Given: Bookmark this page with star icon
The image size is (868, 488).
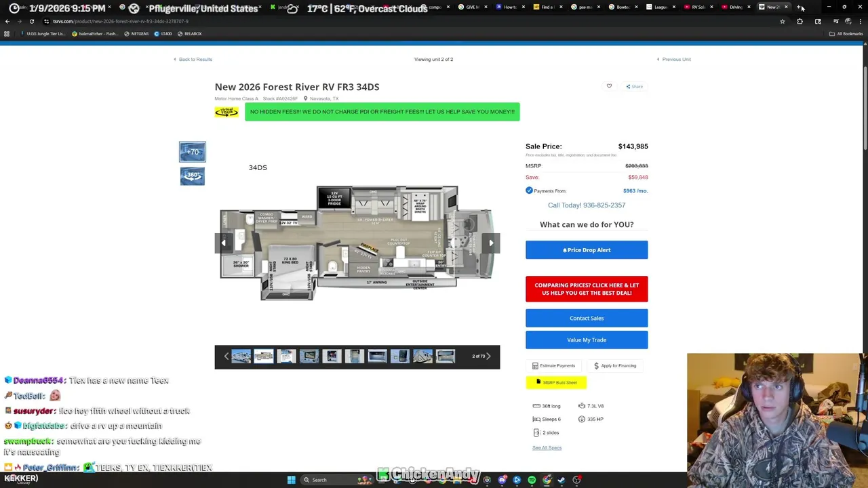Looking at the screenshot, I should point(782,22).
